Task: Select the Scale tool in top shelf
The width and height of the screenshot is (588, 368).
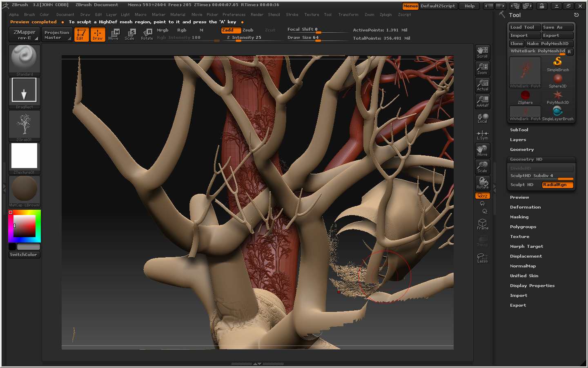Action: [x=130, y=34]
